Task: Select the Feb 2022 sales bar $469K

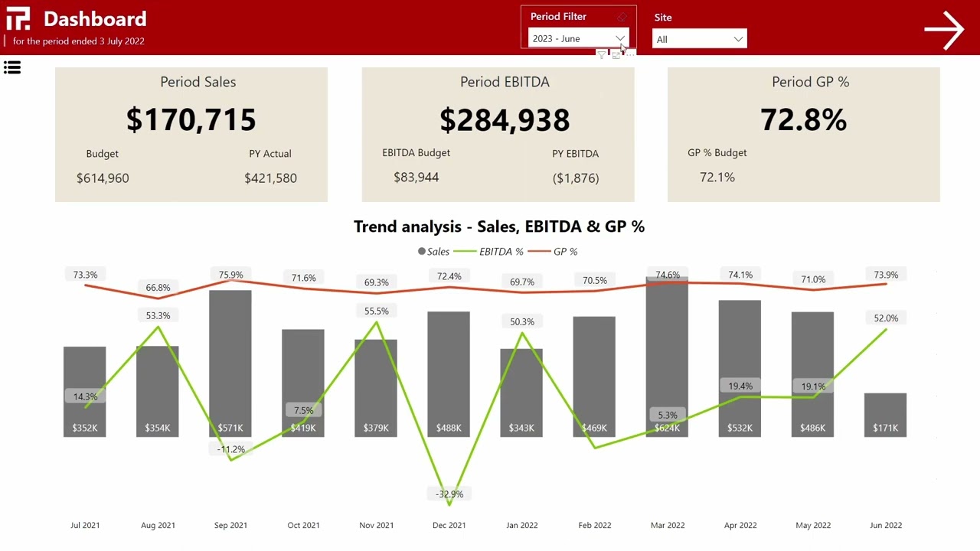Action: [x=594, y=377]
